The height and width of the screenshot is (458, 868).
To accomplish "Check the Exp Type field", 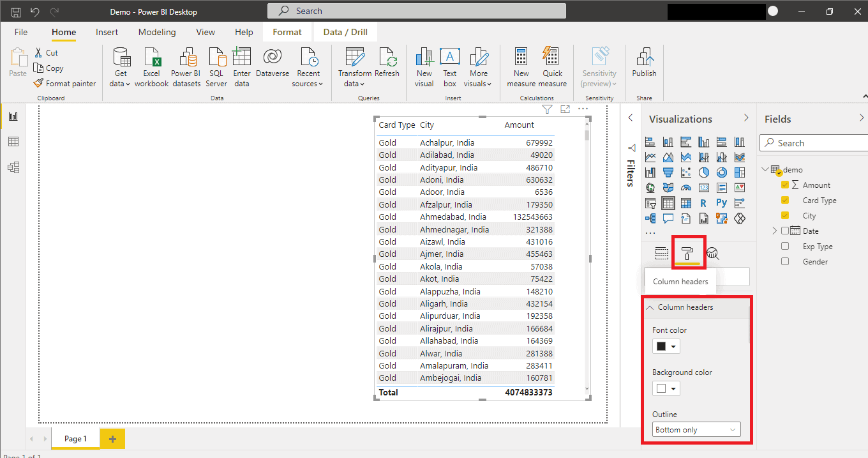I will [x=784, y=246].
